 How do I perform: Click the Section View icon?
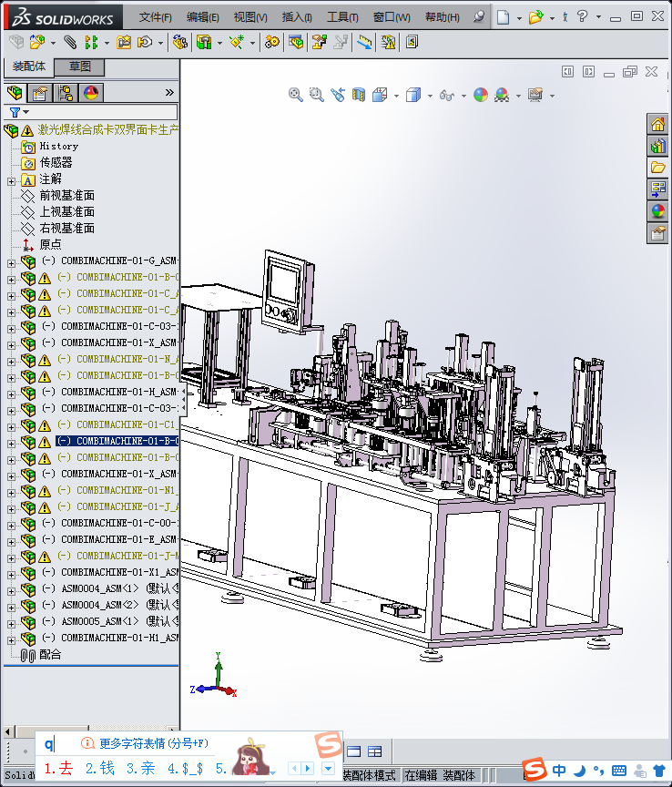pos(359,95)
